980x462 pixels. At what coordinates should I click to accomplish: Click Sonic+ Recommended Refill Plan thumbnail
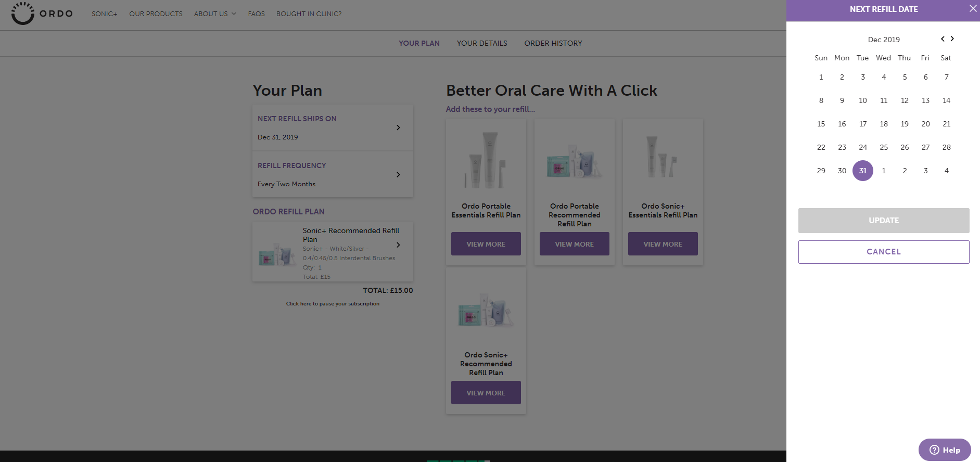277,254
